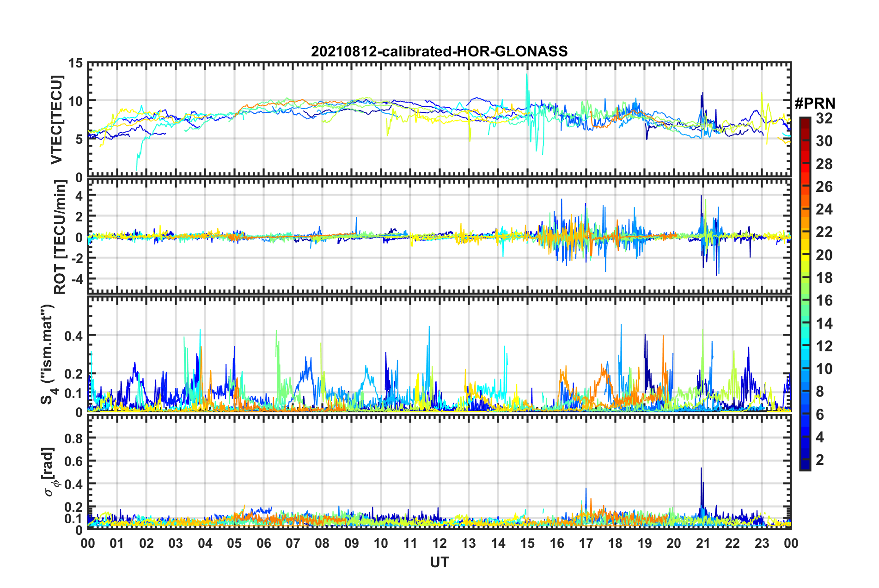This screenshot has height=588, width=879.
Task: Click the colorbar tick label 32
Action: click(x=824, y=118)
